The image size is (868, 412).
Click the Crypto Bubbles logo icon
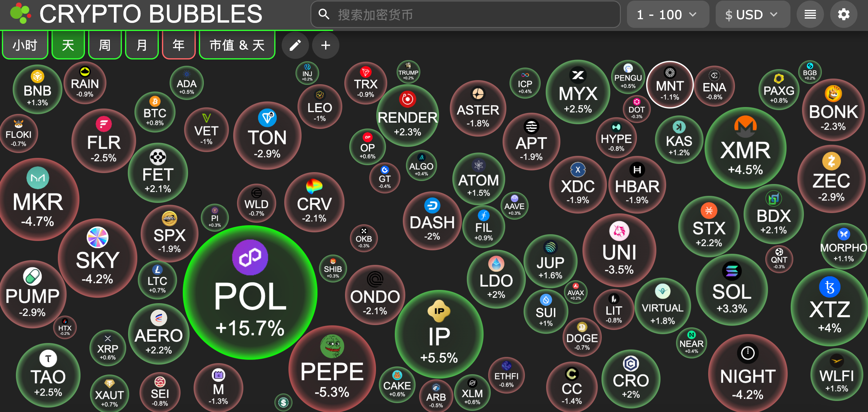[20, 13]
